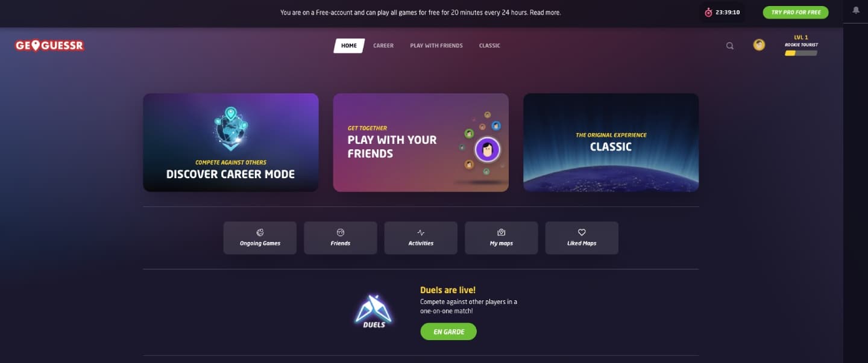The width and height of the screenshot is (868, 363).
Task: Go to Play With Friends menu item
Action: (436, 46)
